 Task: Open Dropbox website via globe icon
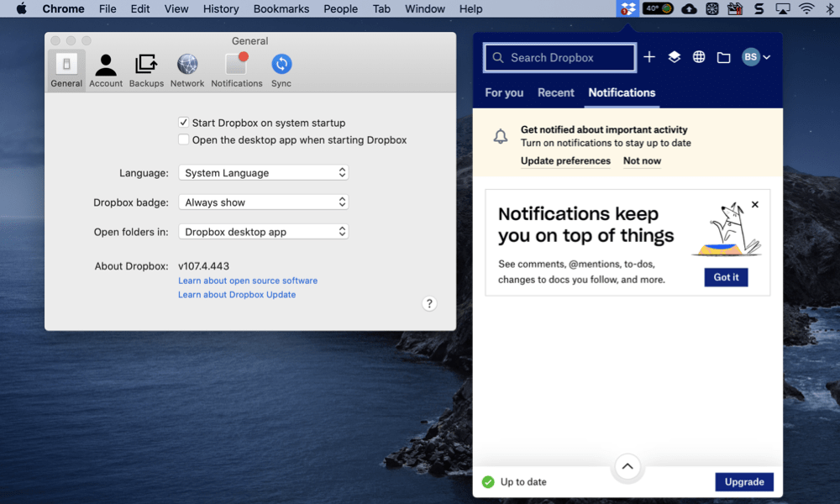(x=699, y=57)
